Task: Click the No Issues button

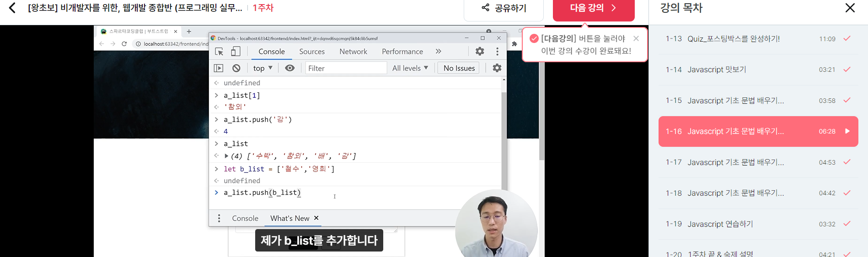Action: point(459,68)
